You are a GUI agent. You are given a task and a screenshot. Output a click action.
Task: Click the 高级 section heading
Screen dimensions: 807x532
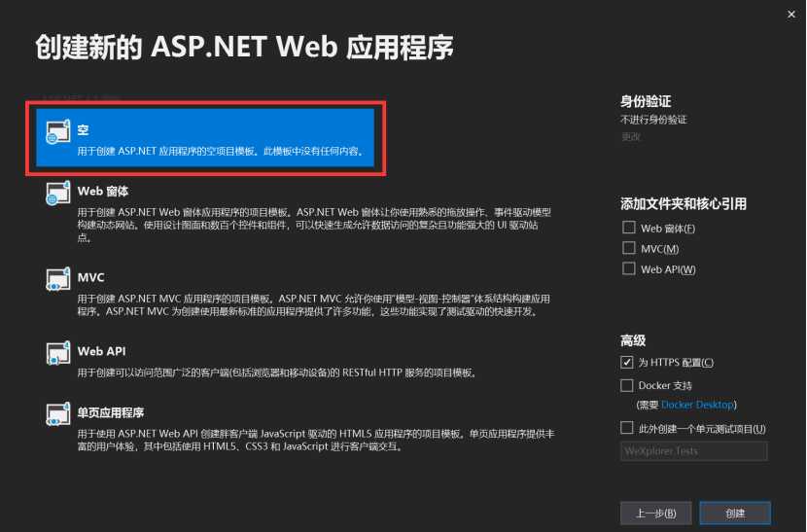tap(633, 340)
